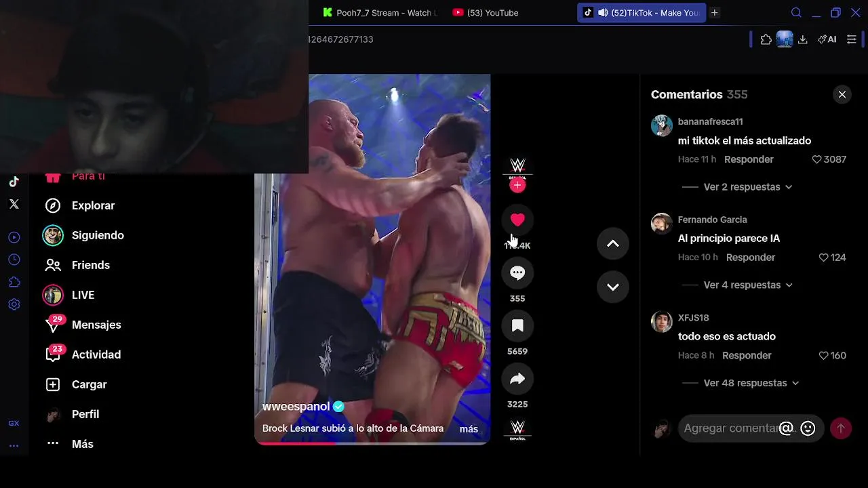This screenshot has width=868, height=488.
Task: Seek on the video progress bar
Action: pyautogui.click(x=372, y=443)
